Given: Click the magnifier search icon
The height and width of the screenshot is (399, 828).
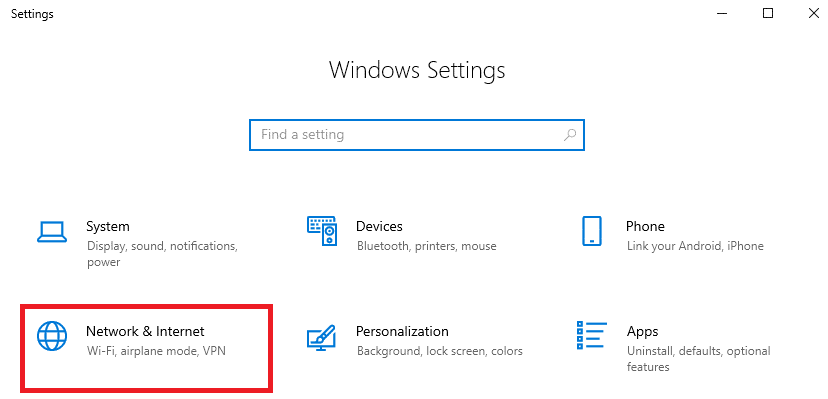Looking at the screenshot, I should tap(570, 135).
